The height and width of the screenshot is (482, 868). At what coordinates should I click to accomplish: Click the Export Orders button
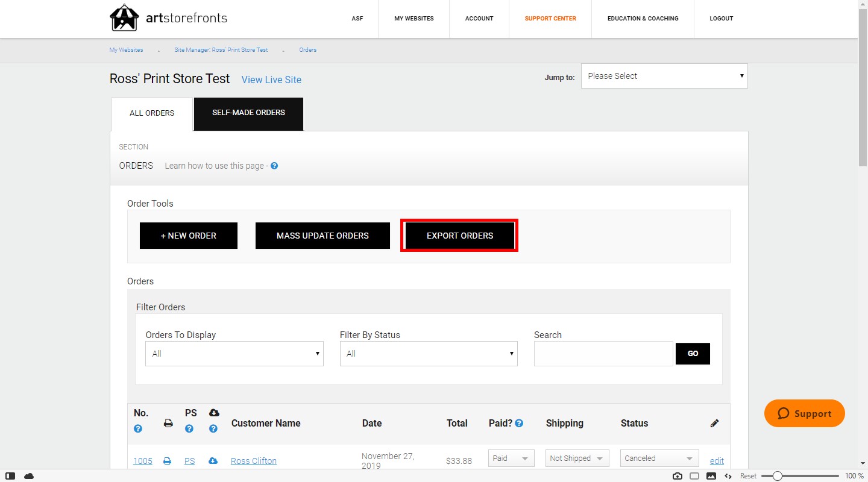click(x=460, y=236)
